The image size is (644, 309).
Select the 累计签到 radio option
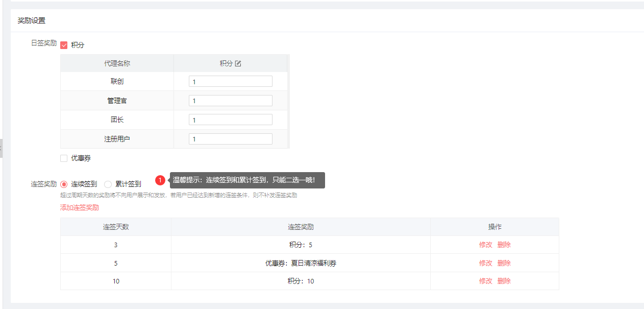(108, 184)
